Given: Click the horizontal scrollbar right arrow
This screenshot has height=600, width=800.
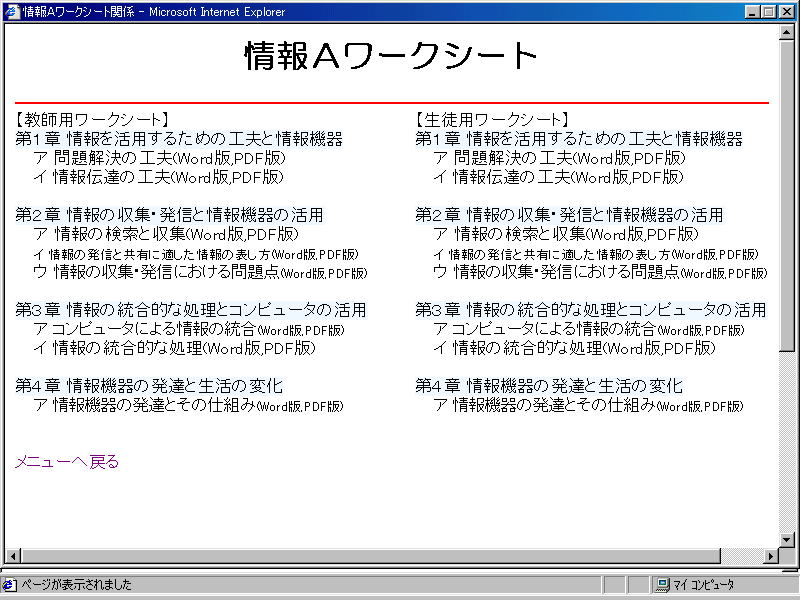Looking at the screenshot, I should coord(771,556).
